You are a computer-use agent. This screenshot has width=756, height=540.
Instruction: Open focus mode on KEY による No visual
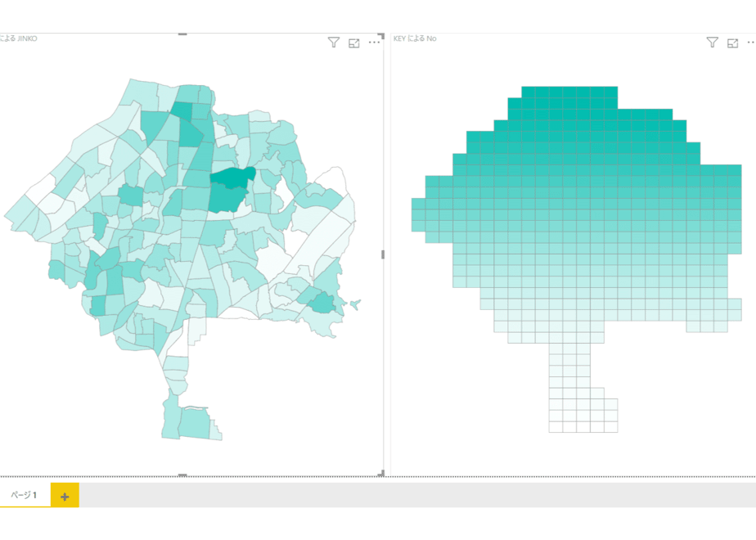pos(732,43)
